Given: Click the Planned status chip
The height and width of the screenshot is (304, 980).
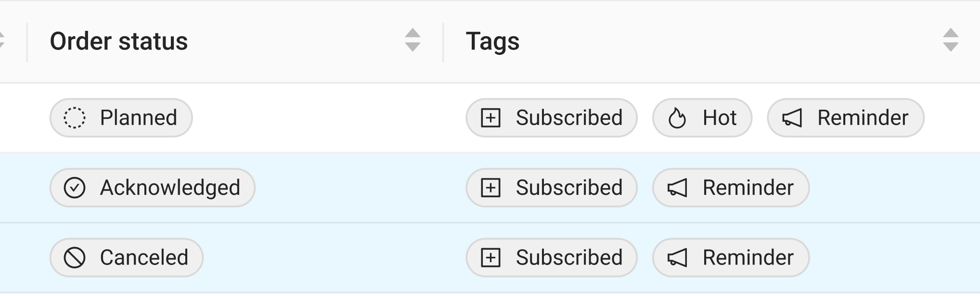Looking at the screenshot, I should click(x=121, y=118).
